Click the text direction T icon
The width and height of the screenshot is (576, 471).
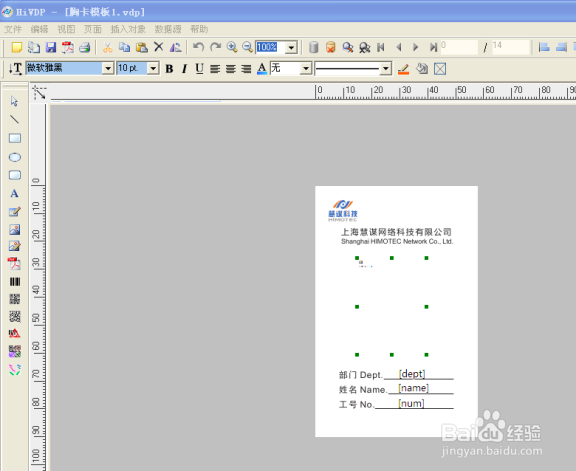[15, 69]
